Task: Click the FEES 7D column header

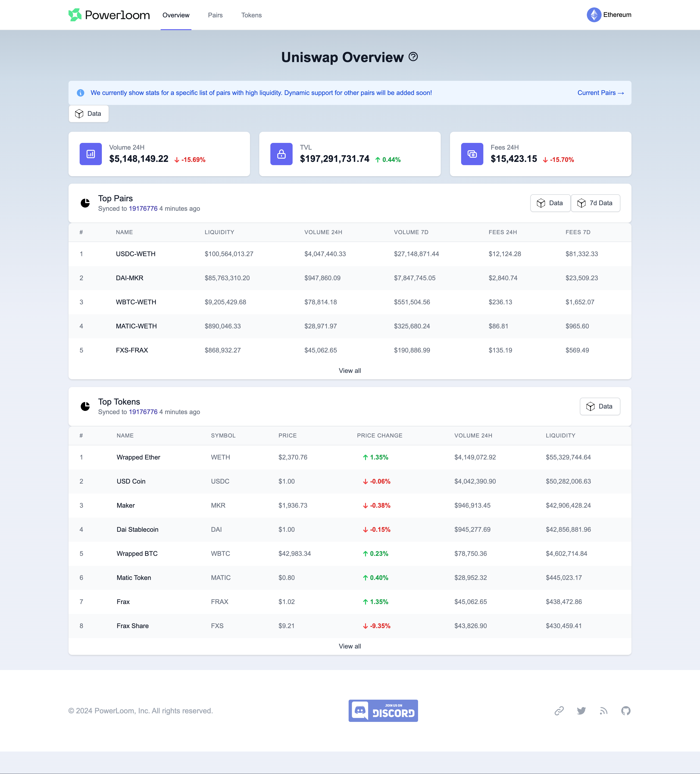Action: tap(578, 232)
